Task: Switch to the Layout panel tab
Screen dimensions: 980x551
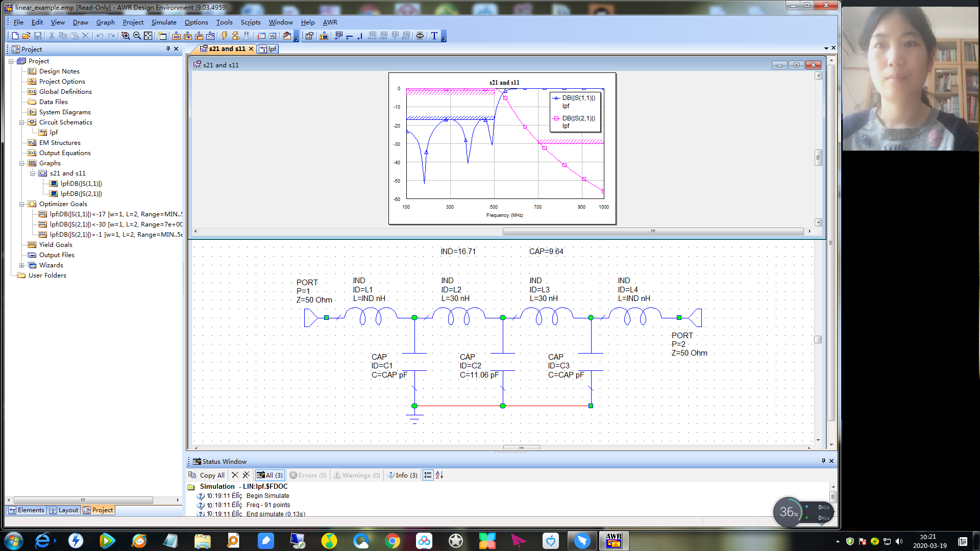Action: point(64,510)
